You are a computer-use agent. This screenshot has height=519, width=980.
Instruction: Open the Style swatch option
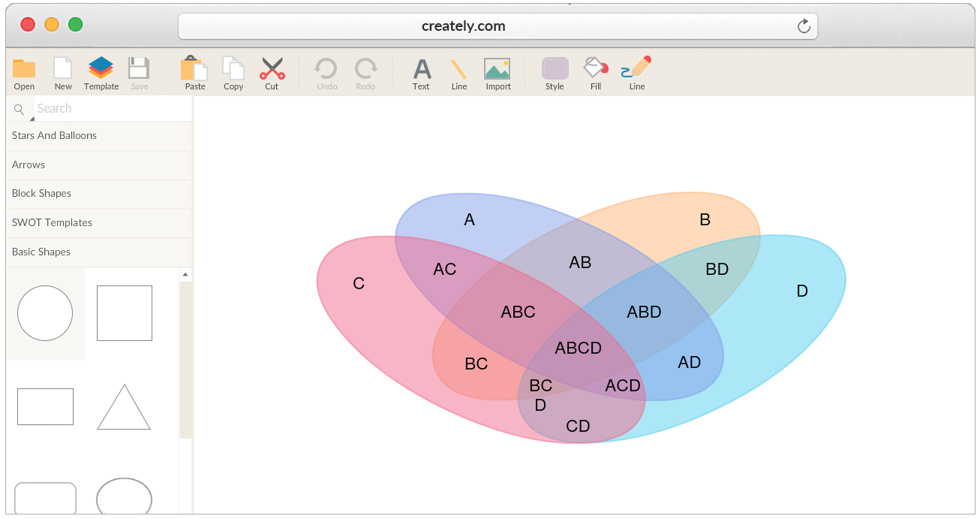[x=555, y=68]
